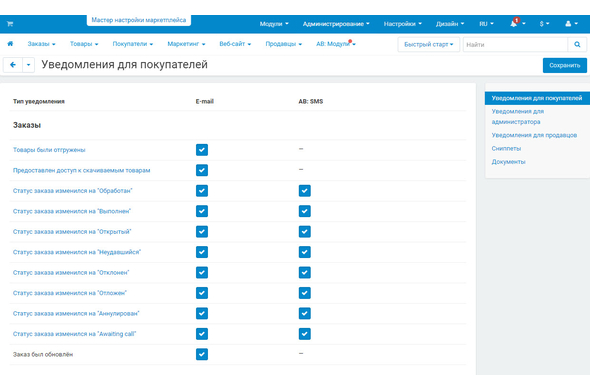The image size is (590, 391).
Task: Open the "Аннулирован" status notification link
Action: [76, 313]
